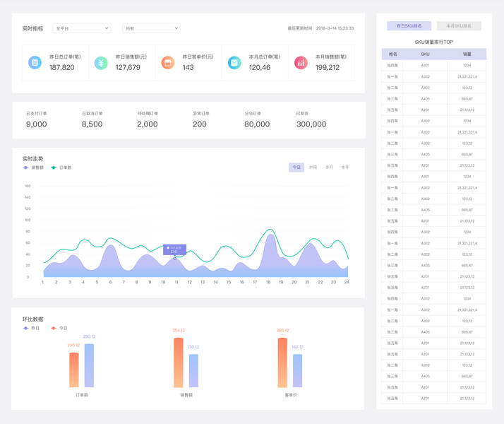Click the 199,212 monthly sales value
Screen dimensions: 504x424
(328, 68)
